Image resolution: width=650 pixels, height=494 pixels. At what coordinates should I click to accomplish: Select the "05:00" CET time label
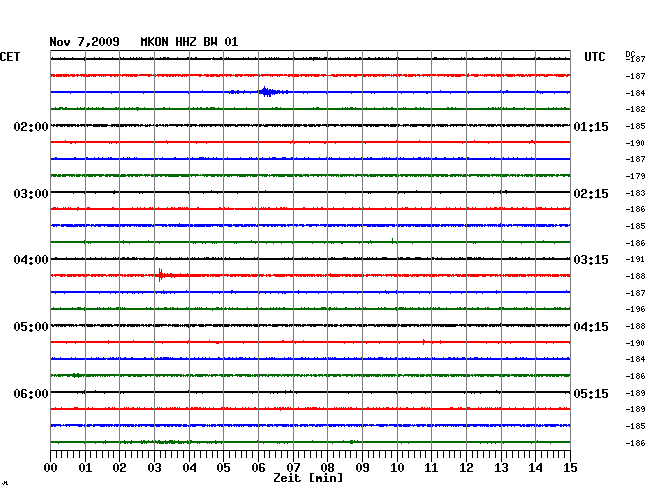(31, 327)
